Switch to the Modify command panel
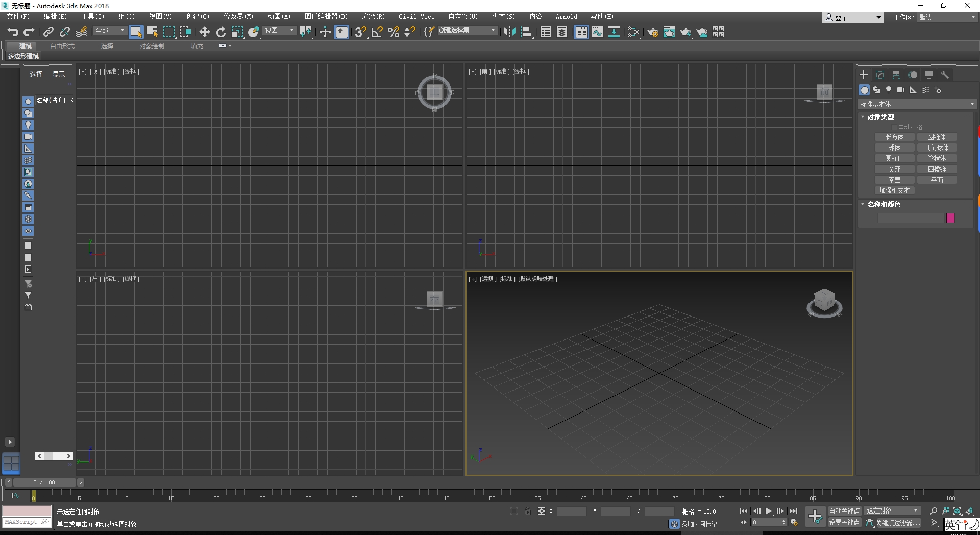This screenshot has width=980, height=535. [x=879, y=75]
